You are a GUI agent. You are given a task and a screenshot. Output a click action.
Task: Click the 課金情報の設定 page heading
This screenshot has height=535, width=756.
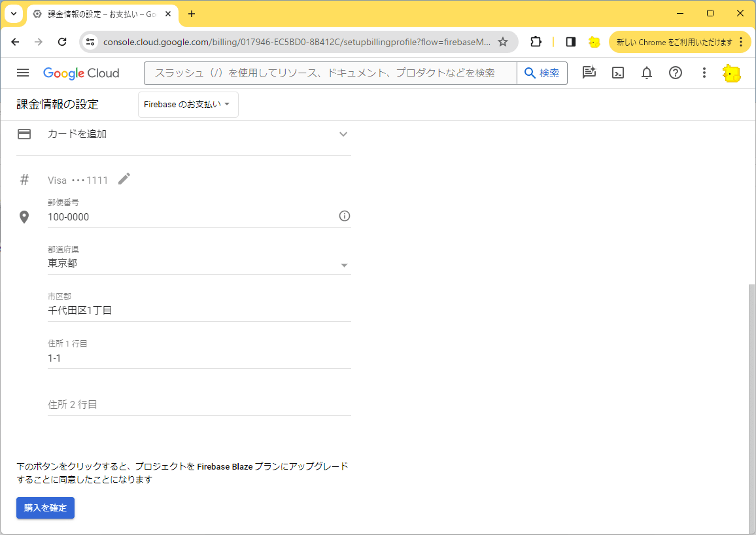[x=58, y=104]
